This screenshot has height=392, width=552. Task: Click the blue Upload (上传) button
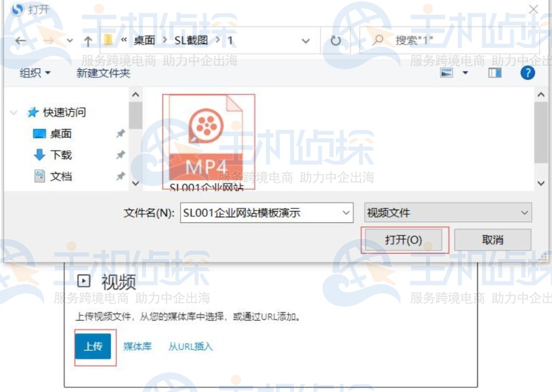pos(93,346)
